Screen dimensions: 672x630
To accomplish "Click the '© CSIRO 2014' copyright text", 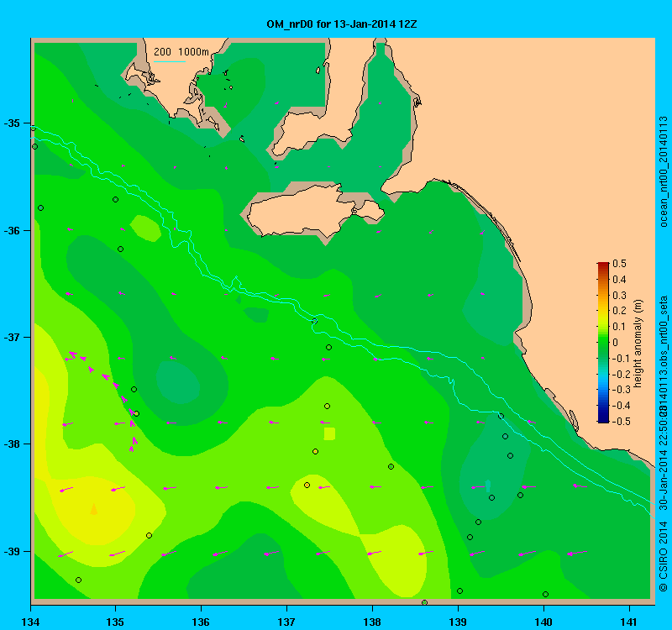I will coord(664,556).
